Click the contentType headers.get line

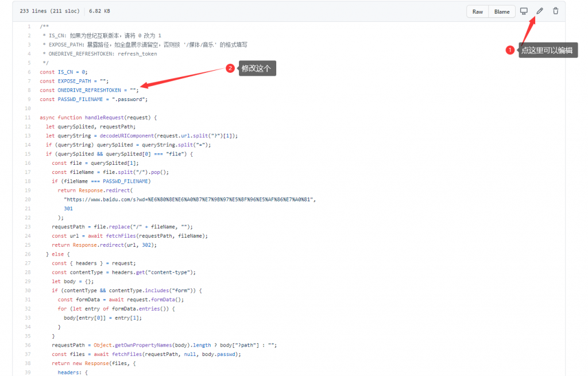coord(124,272)
